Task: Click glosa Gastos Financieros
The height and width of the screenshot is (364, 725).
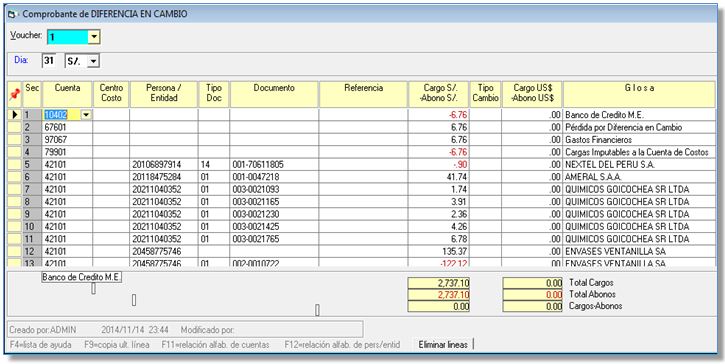Action: pyautogui.click(x=639, y=140)
